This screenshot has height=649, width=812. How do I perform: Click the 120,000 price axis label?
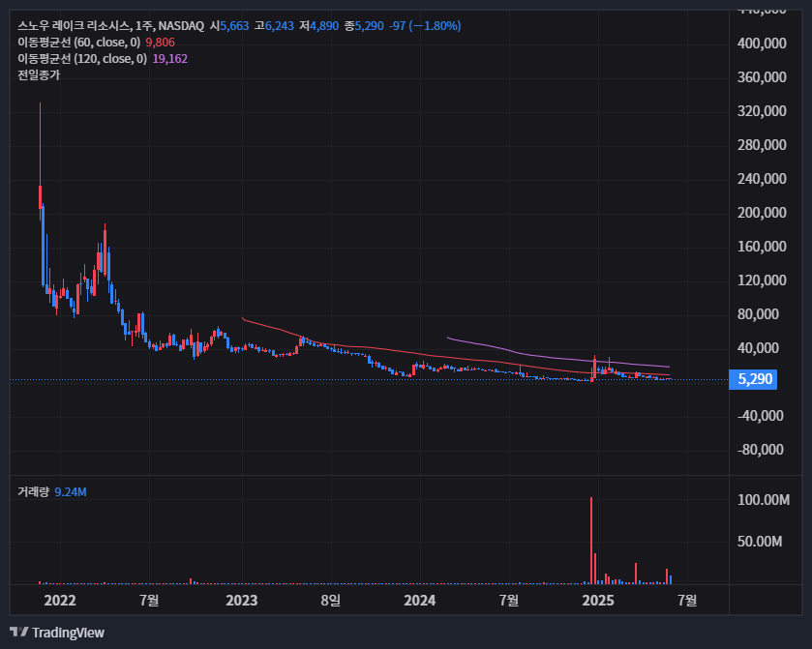pyautogui.click(x=762, y=280)
